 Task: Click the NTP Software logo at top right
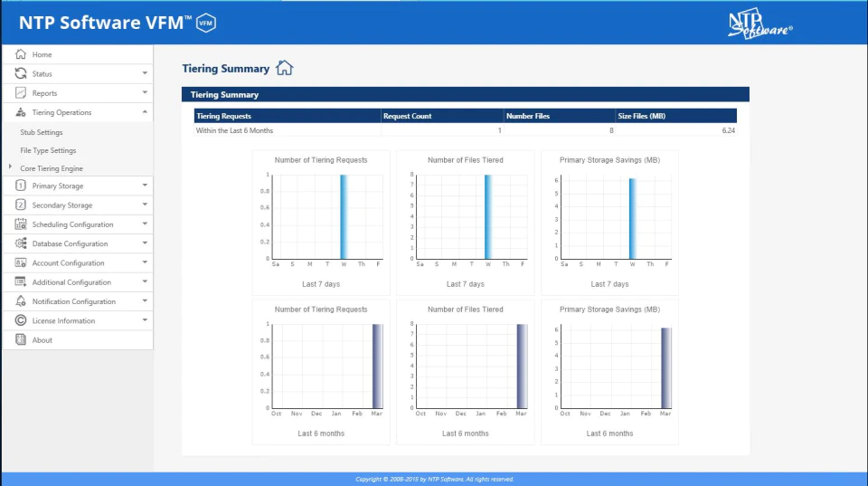click(x=759, y=24)
